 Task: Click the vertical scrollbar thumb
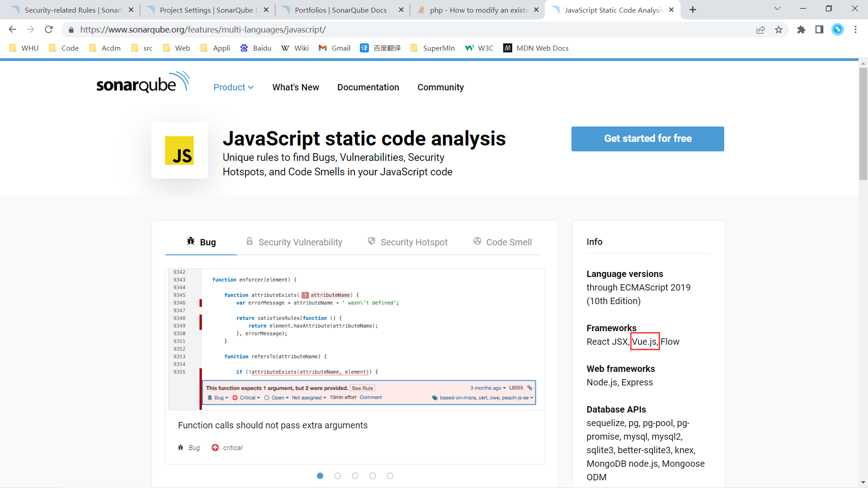tap(863, 124)
